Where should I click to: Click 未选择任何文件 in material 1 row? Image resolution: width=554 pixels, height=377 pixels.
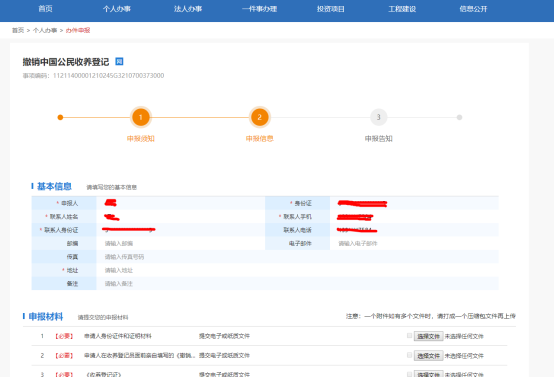[464, 336]
